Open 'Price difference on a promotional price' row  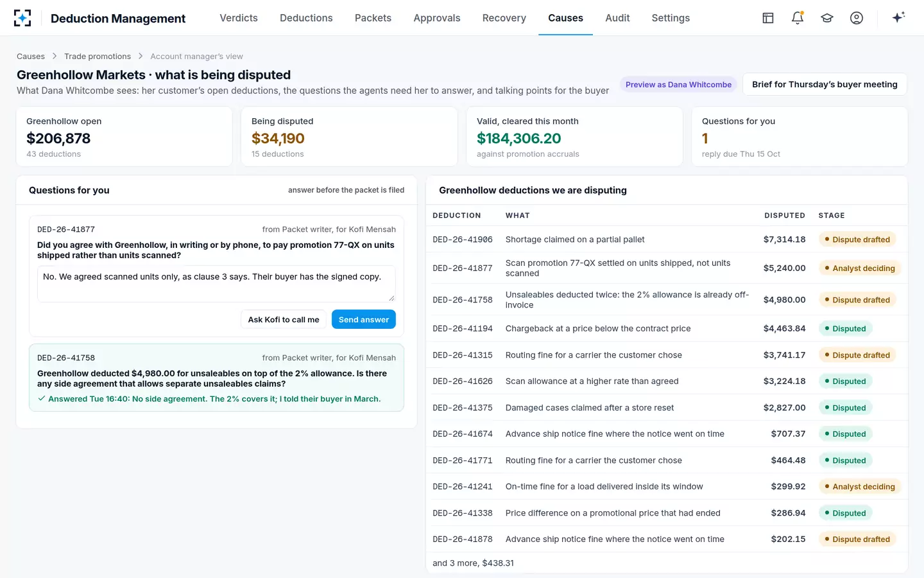(667, 513)
